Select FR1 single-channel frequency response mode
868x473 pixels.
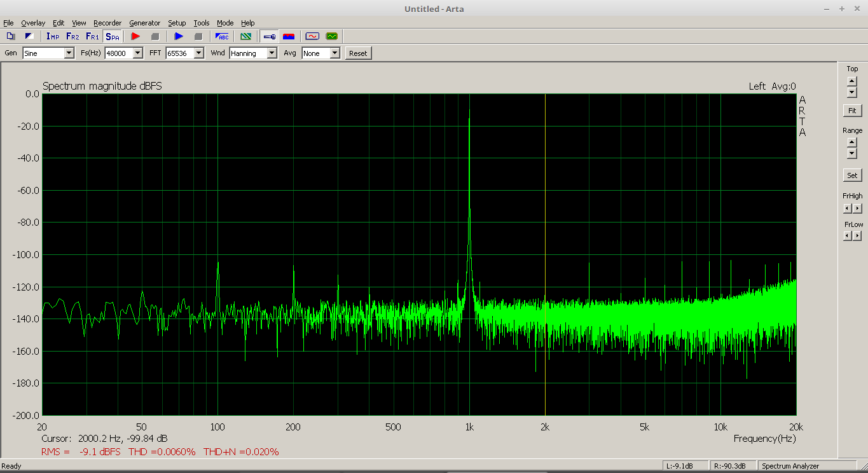coord(92,36)
